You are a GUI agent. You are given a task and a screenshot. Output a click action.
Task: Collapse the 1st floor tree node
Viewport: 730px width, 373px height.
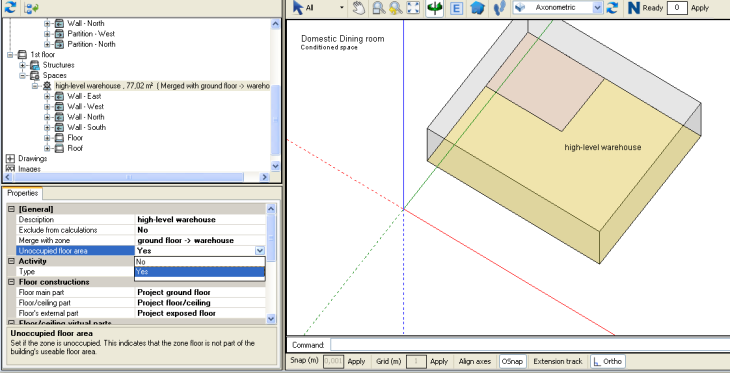(10, 54)
